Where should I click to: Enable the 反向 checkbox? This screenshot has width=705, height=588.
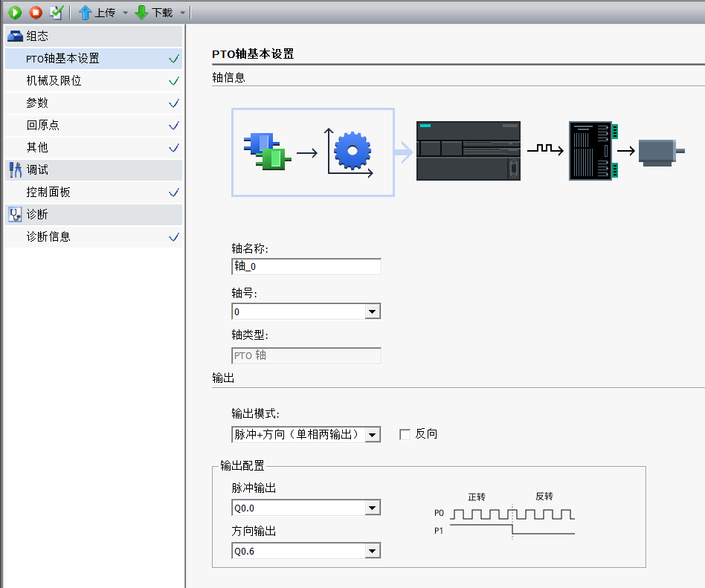(405, 434)
